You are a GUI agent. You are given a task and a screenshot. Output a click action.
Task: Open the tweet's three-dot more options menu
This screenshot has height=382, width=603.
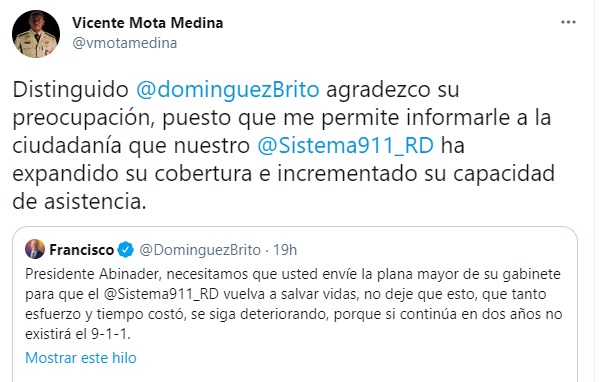coord(568,22)
